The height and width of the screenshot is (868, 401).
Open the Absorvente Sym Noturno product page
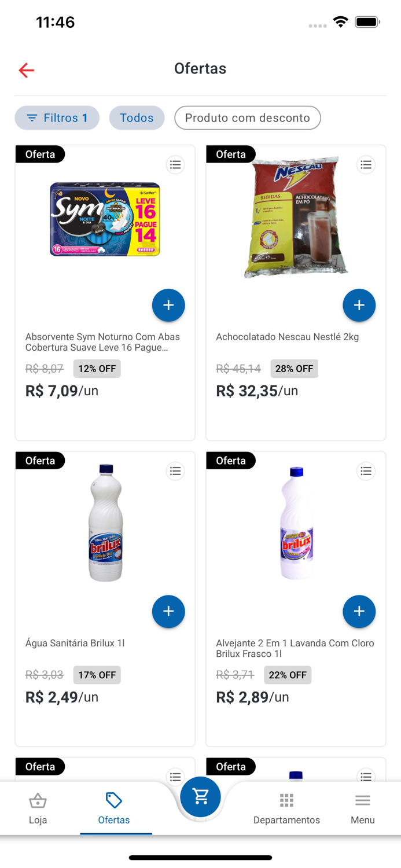pyautogui.click(x=105, y=343)
